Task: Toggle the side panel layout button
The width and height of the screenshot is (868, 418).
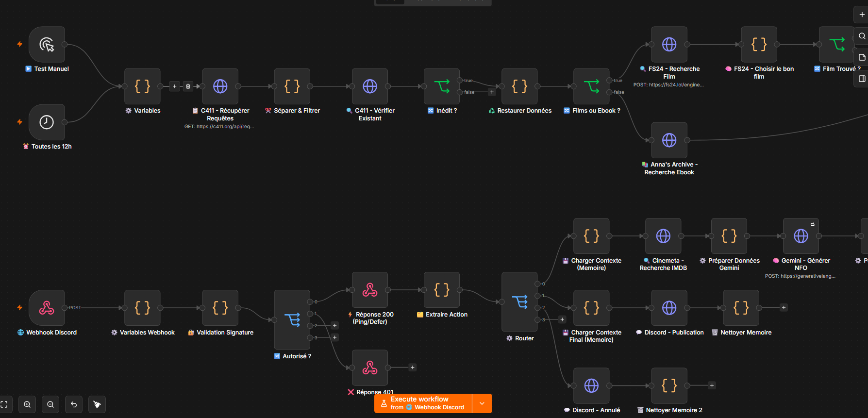Action: [862, 79]
